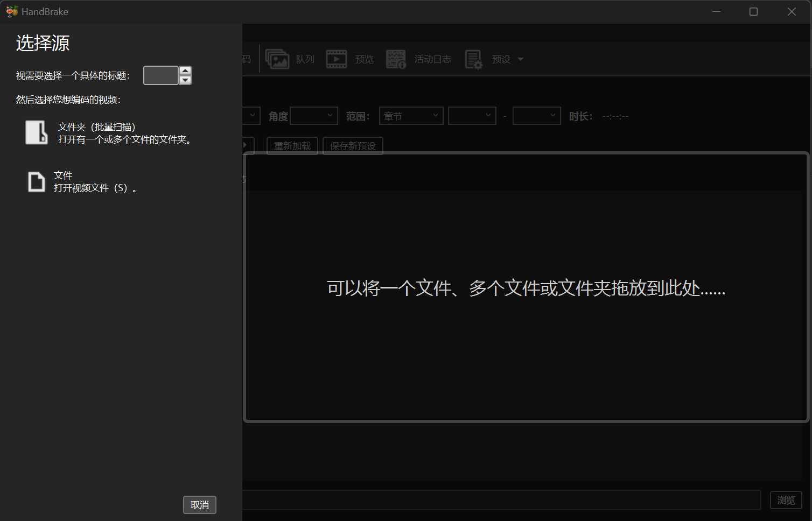Increase title number with up arrow
The width and height of the screenshot is (812, 521).
[x=185, y=71]
